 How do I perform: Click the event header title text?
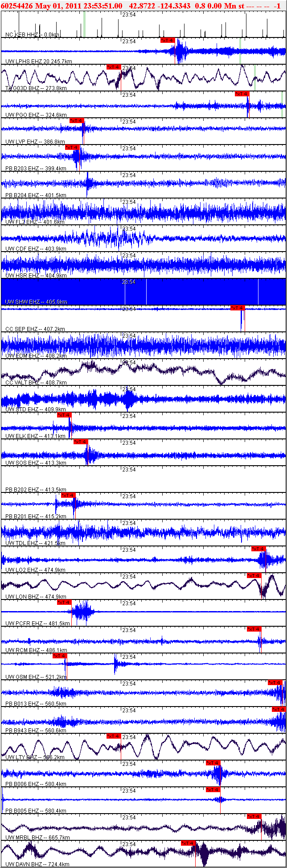[x=141, y=6]
